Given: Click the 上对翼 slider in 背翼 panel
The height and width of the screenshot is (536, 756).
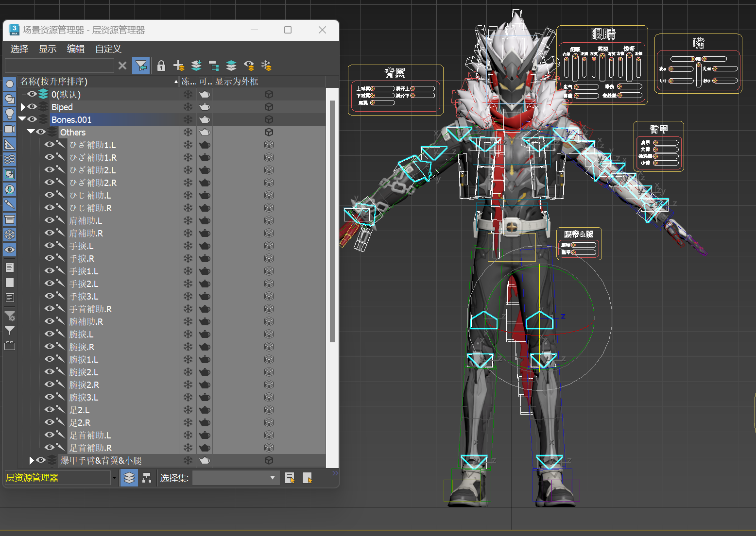Looking at the screenshot, I should click(382, 89).
